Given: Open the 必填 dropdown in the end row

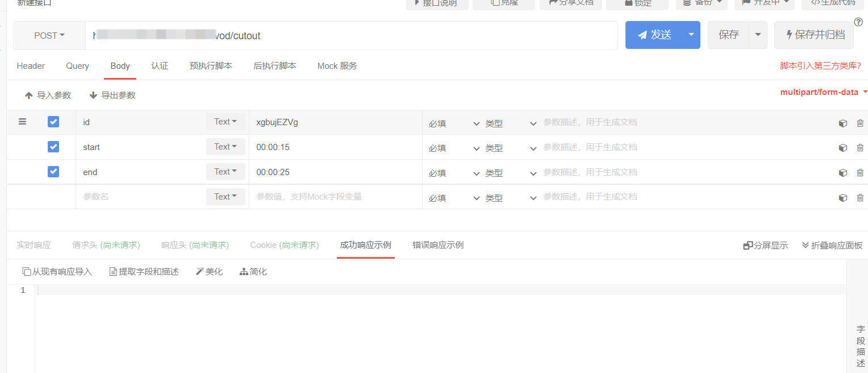Looking at the screenshot, I should point(454,173).
